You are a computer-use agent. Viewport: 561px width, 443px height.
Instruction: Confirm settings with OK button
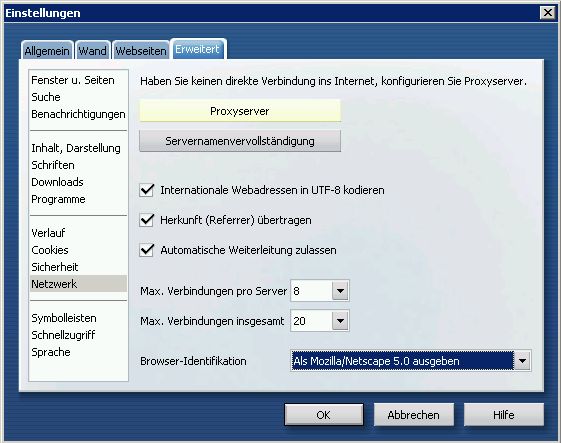[324, 415]
